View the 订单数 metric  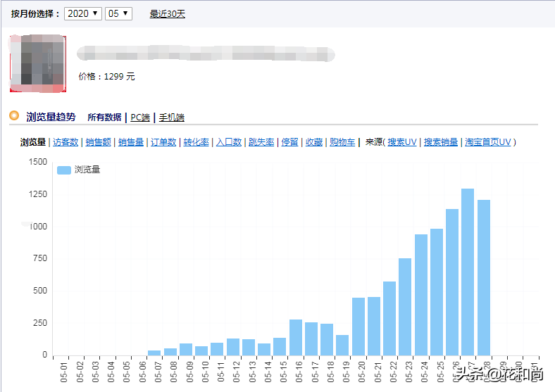click(x=163, y=142)
